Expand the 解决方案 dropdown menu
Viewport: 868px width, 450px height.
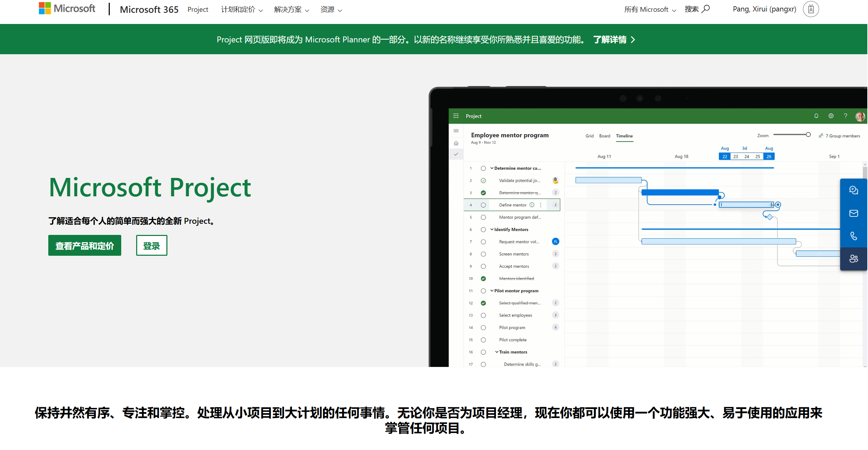[291, 9]
